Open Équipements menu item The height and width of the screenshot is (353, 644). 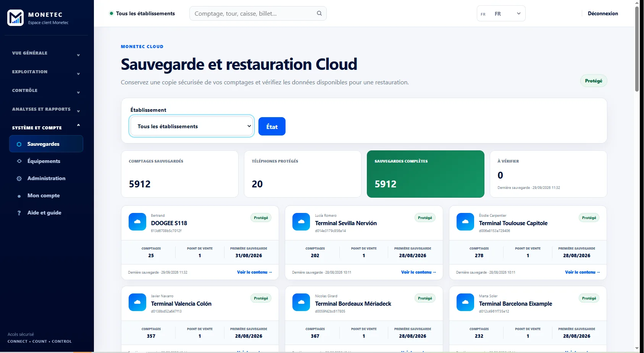[46, 161]
